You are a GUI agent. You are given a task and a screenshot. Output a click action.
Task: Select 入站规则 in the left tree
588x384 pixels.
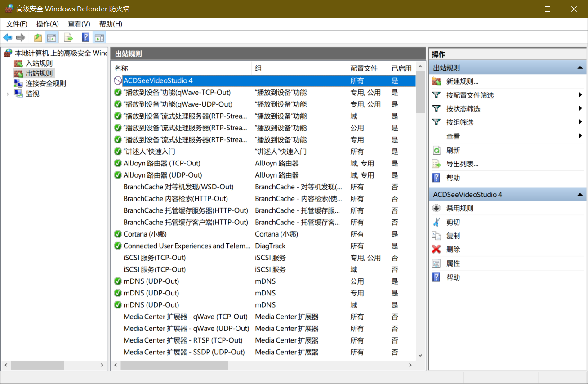pos(39,63)
